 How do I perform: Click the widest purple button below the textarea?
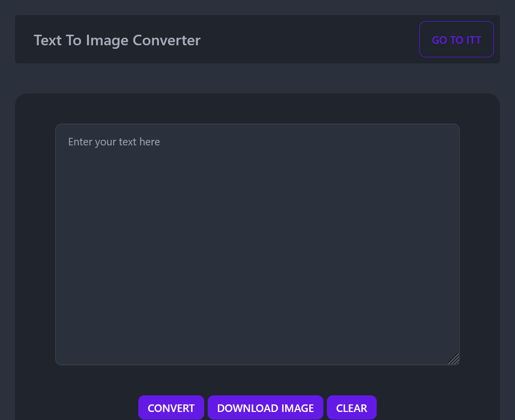coord(266,407)
